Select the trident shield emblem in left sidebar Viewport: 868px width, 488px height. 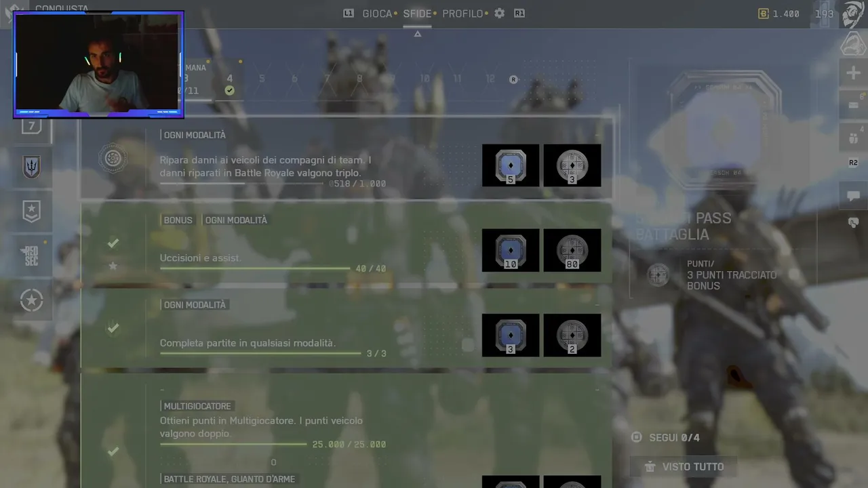(31, 167)
